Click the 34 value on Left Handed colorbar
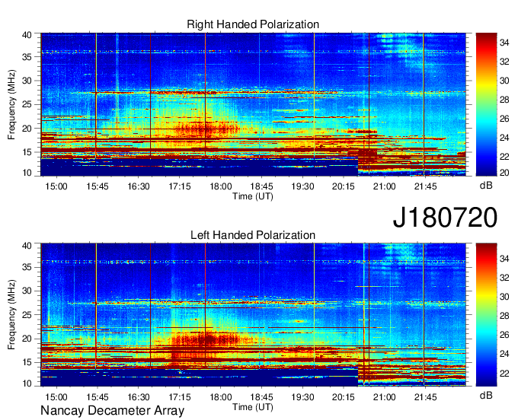Image resolution: width=518 pixels, height=420 pixels. pos(504,259)
